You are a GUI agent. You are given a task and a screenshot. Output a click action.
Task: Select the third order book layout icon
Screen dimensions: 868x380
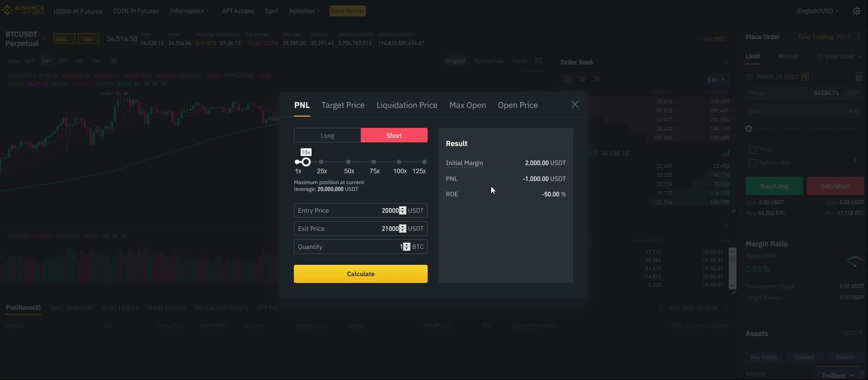coord(596,79)
